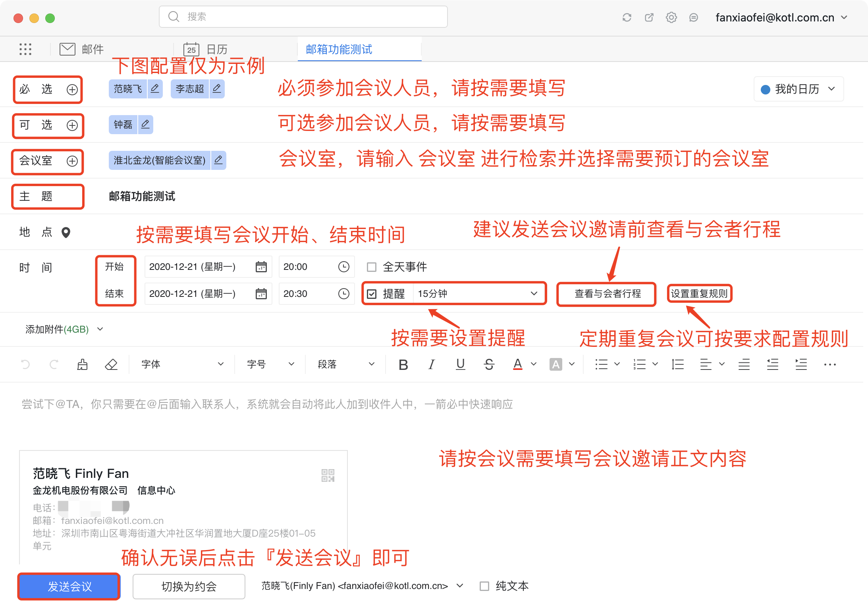Click the location pin icon
This screenshot has height=612, width=868.
click(66, 232)
